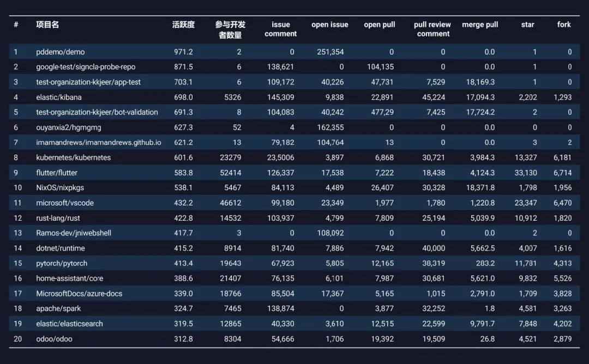The width and height of the screenshot is (589, 364).
Task: Select the pddemo/demo project in row 1
Action: (x=61, y=52)
